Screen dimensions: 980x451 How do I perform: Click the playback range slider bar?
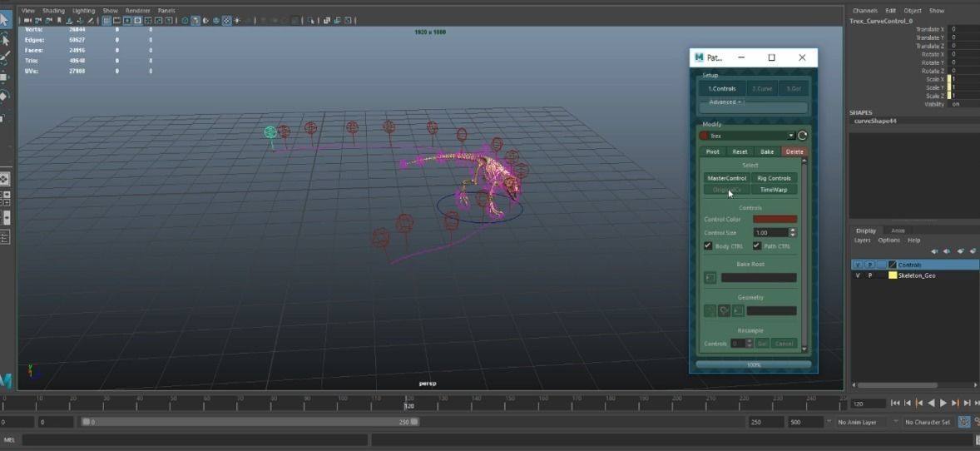click(x=250, y=422)
